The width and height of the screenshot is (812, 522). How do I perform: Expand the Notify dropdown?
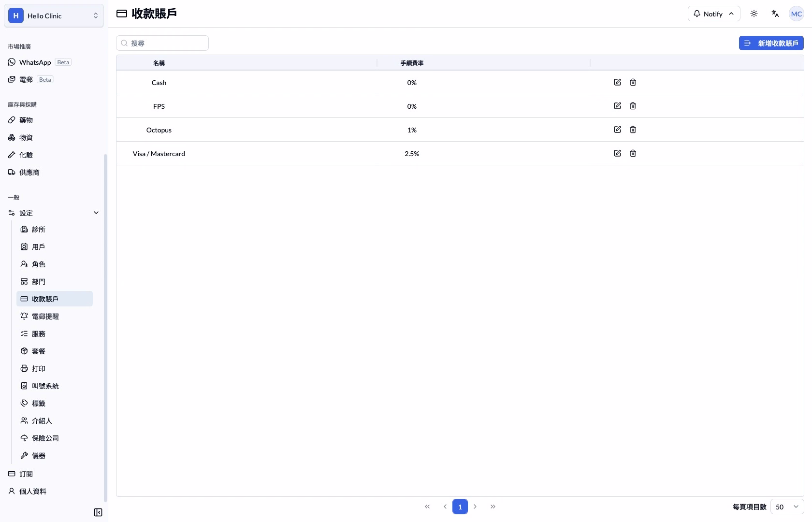click(x=714, y=14)
